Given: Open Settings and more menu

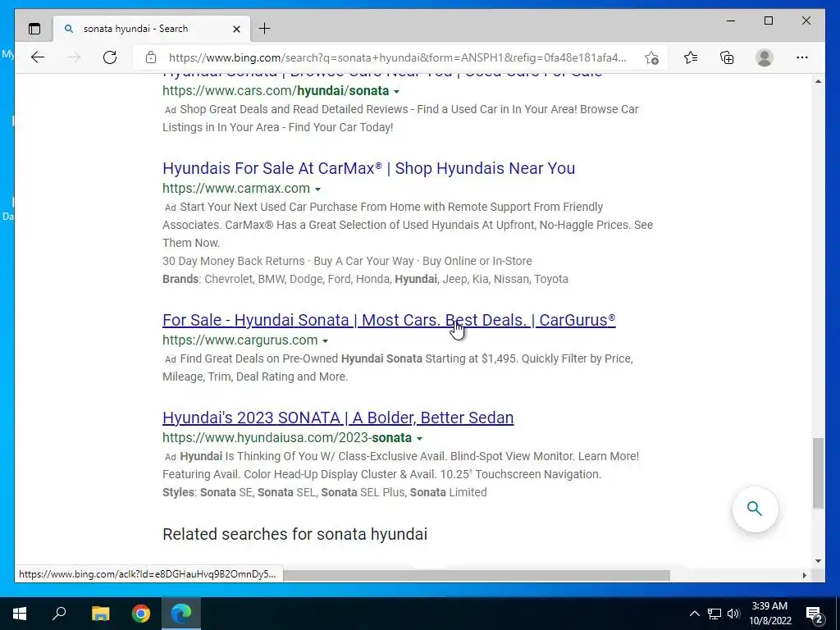Looking at the screenshot, I should (802, 57).
